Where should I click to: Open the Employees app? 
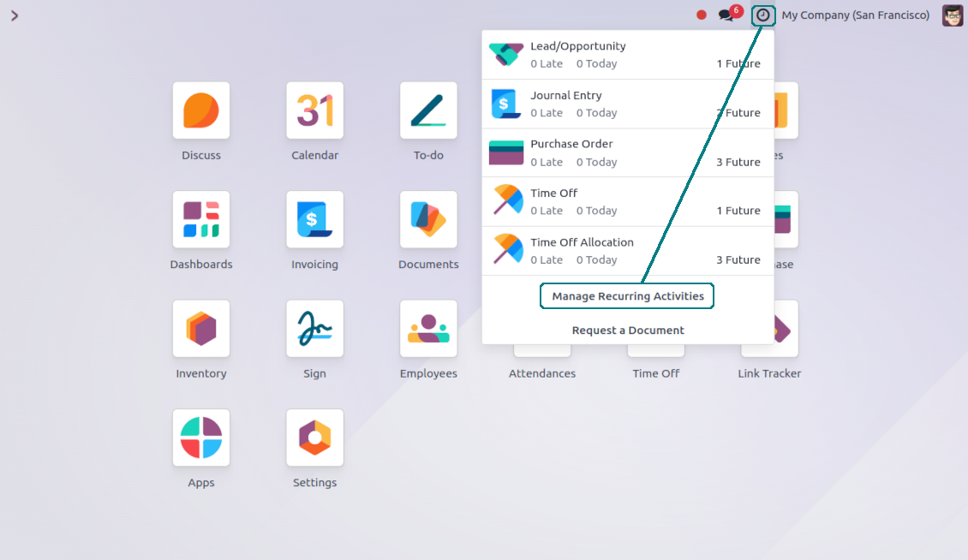point(428,329)
